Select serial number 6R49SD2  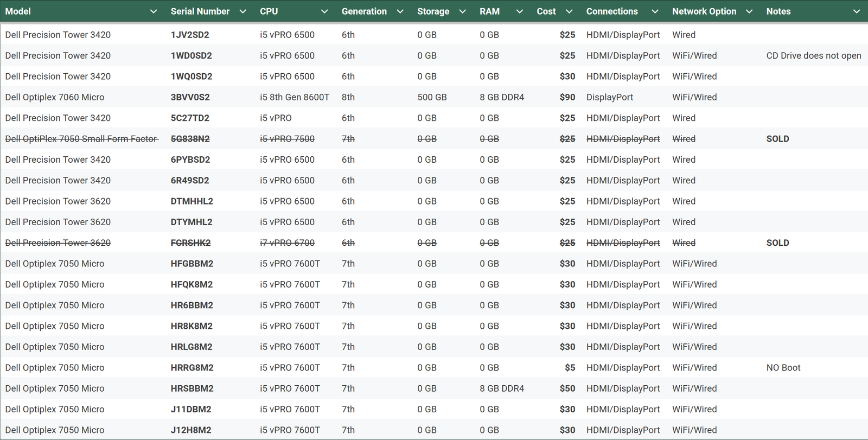(x=190, y=180)
